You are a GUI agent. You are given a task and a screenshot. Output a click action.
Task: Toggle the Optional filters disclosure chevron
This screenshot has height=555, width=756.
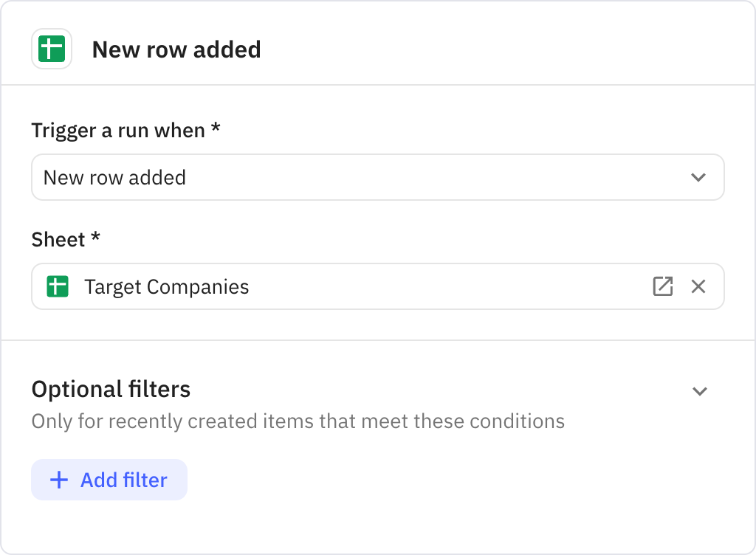tap(700, 391)
